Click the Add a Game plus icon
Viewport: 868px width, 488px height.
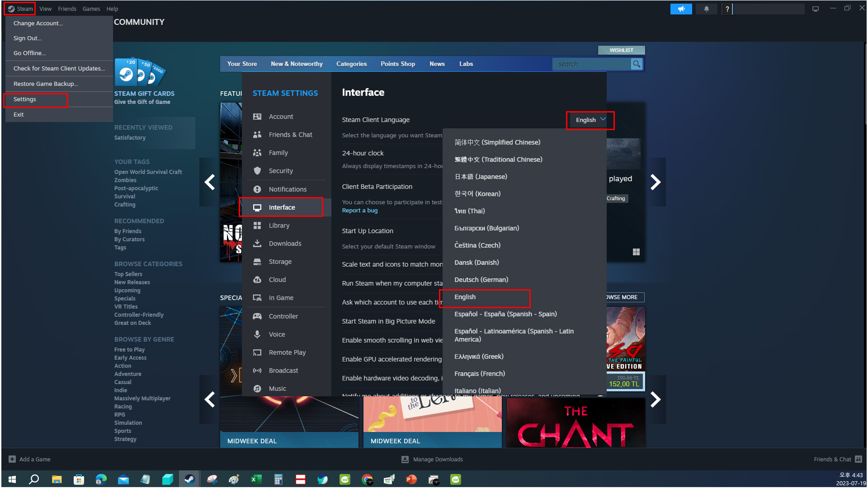coord(12,459)
